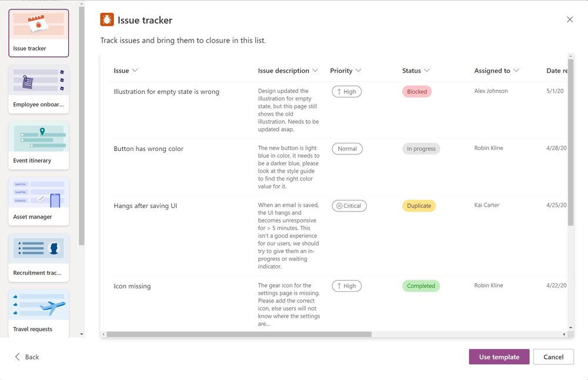
Task: Click the Back arrow icon
Action: click(x=17, y=357)
